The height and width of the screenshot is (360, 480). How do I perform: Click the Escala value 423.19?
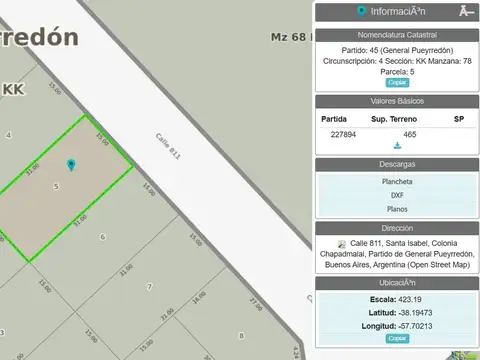[410, 299]
